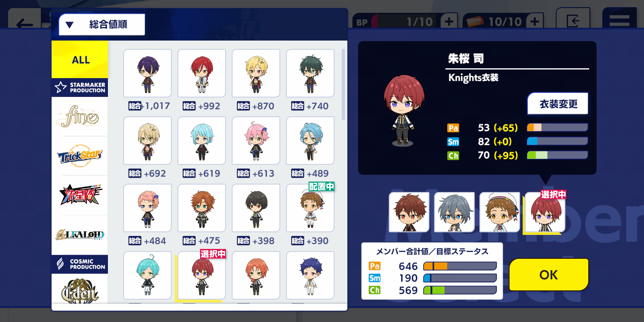Filter by the Trickstar unit logo
Image resolution: width=644 pixels, height=322 pixels.
[80, 156]
